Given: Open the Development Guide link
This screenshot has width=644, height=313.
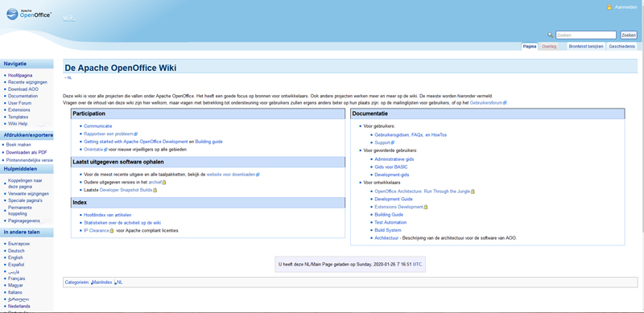Looking at the screenshot, I should coord(394,199).
